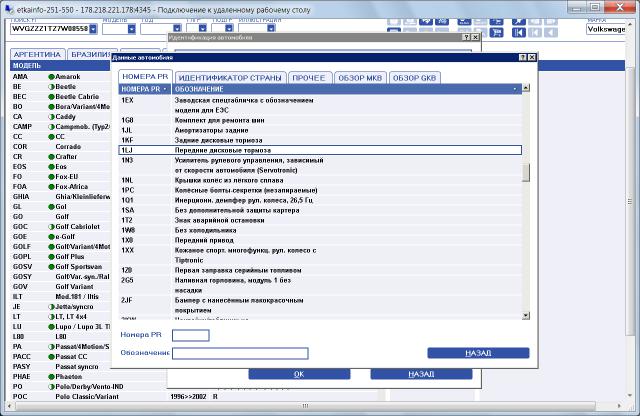Select PR row 1PC Колёсные болты-секретки
640x416 pixels.
(320, 190)
